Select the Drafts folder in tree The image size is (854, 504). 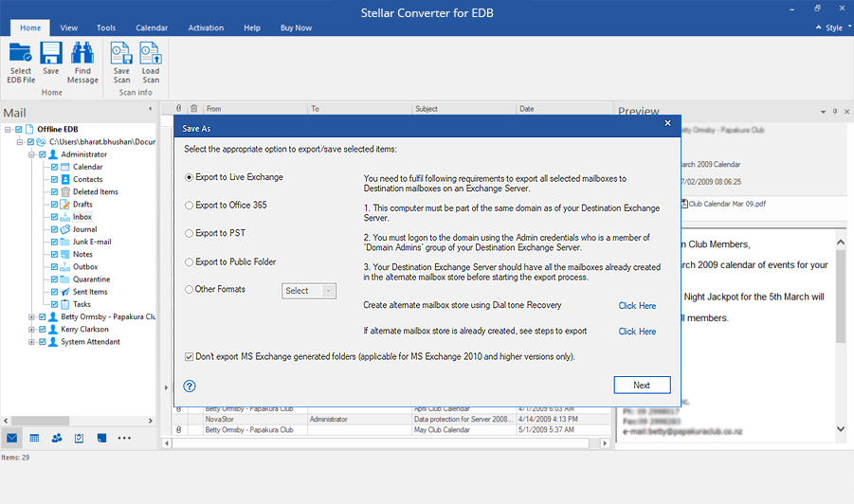[82, 204]
